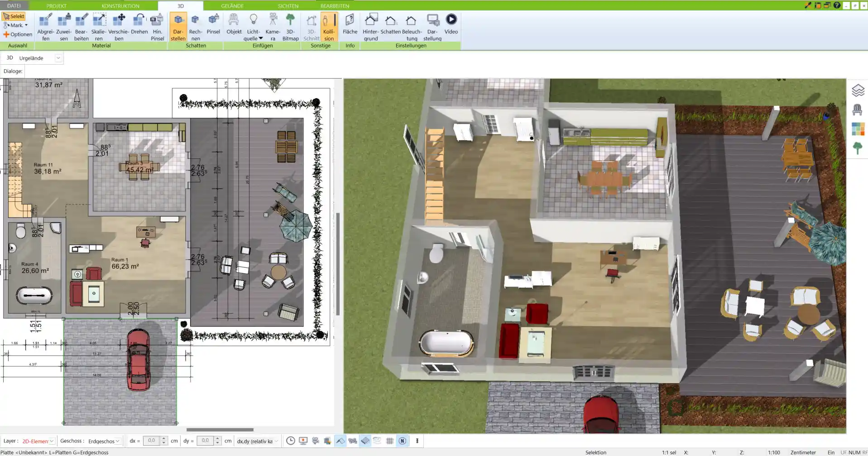This screenshot has width=868, height=456.
Task: Open the furniture chair catalog in right sidebar
Action: pos(858,110)
